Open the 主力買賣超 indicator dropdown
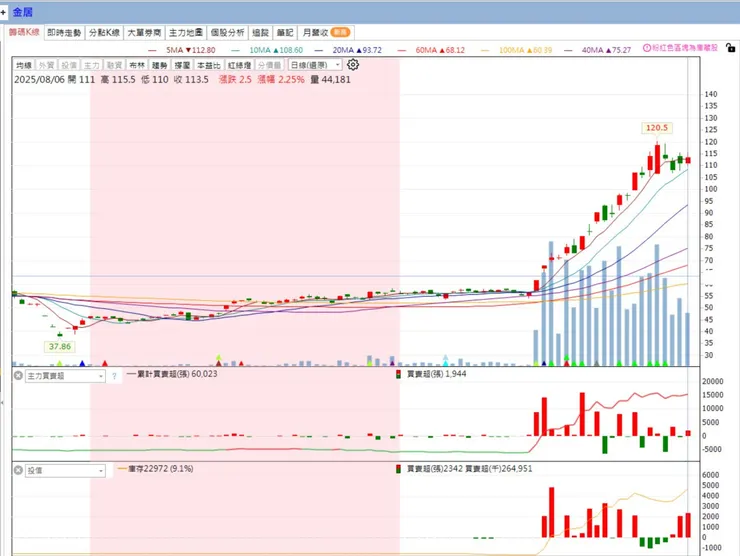Image resolution: width=740 pixels, height=556 pixels. coord(65,376)
